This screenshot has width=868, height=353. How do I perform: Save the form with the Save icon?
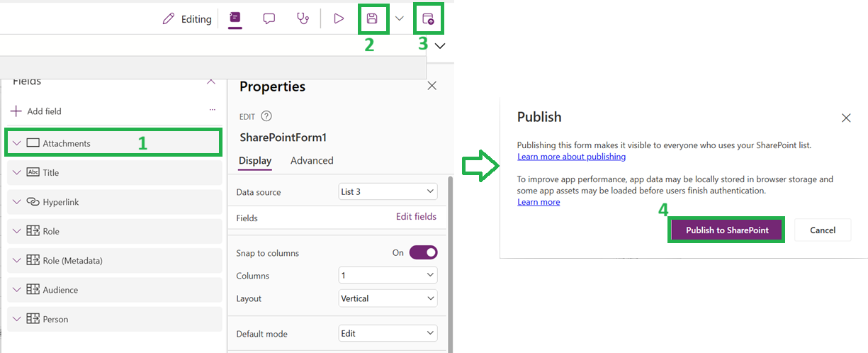[x=372, y=19]
